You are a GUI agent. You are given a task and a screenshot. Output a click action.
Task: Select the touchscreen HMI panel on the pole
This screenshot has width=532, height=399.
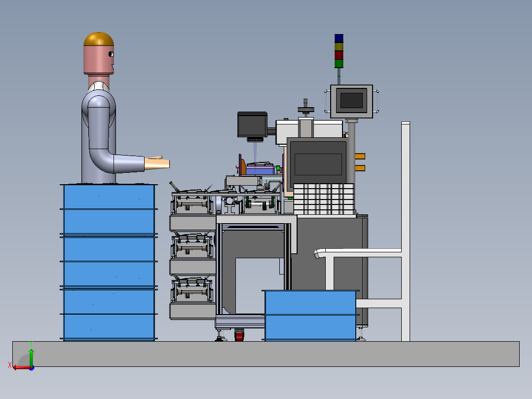click(x=351, y=101)
